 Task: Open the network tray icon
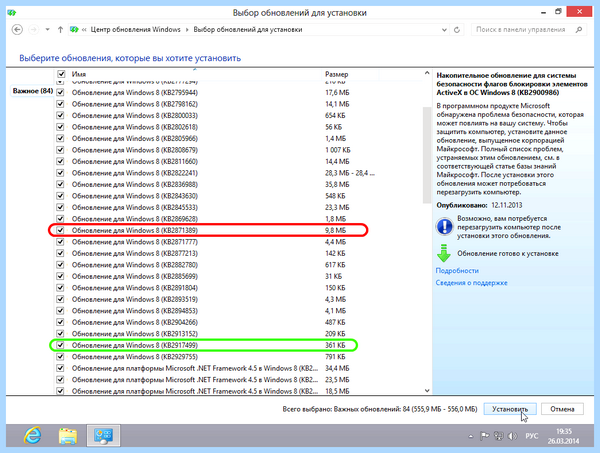(x=498, y=436)
